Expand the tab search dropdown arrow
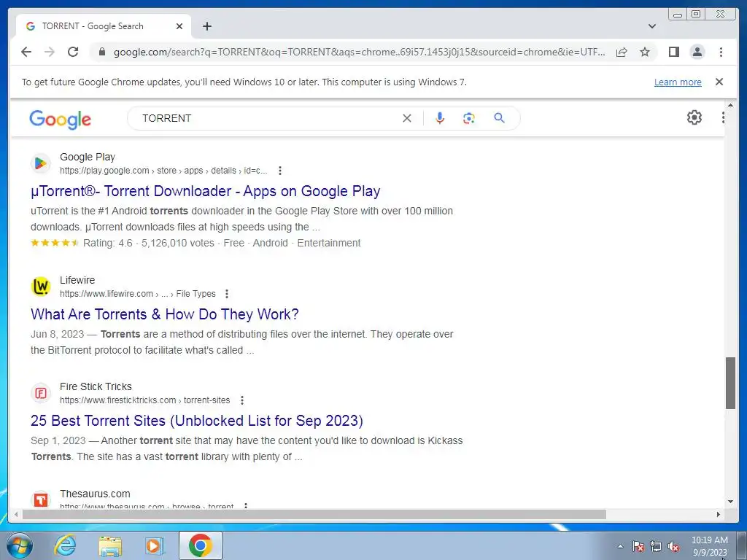The width and height of the screenshot is (747, 560). pyautogui.click(x=652, y=26)
